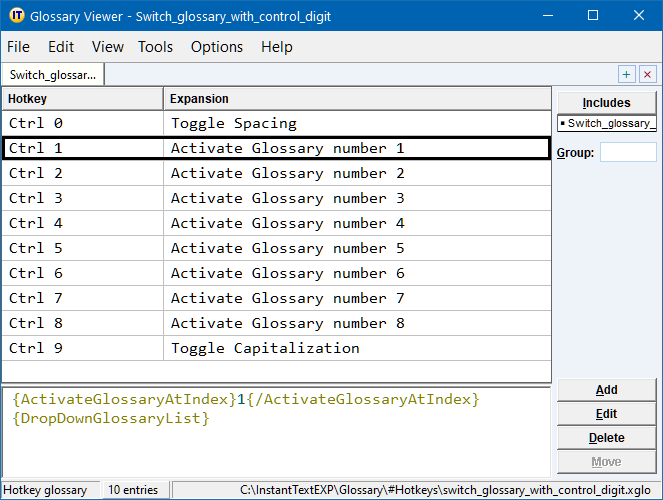Open the File menu
The width and height of the screenshot is (663, 500).
(x=19, y=46)
